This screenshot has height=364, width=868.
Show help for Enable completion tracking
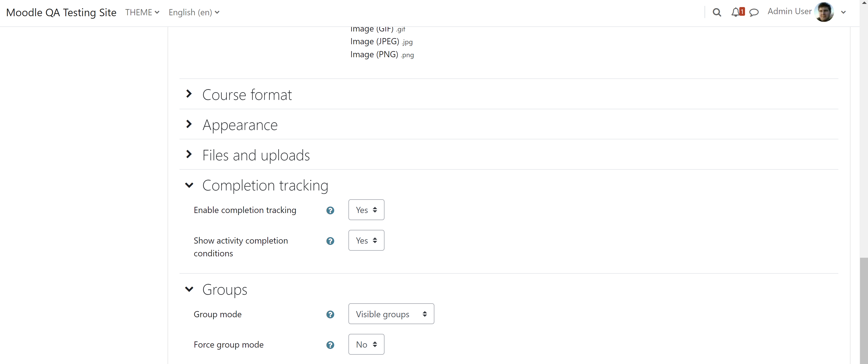click(330, 210)
